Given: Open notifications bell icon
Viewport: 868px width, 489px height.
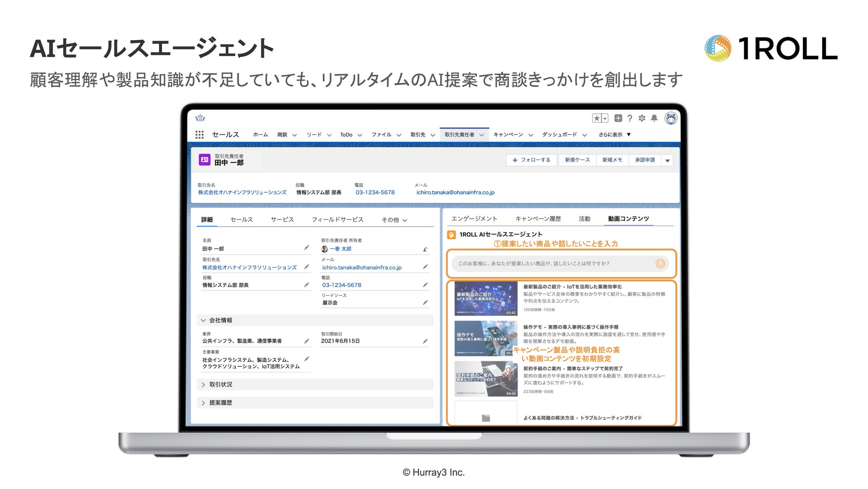Looking at the screenshot, I should pos(654,118).
